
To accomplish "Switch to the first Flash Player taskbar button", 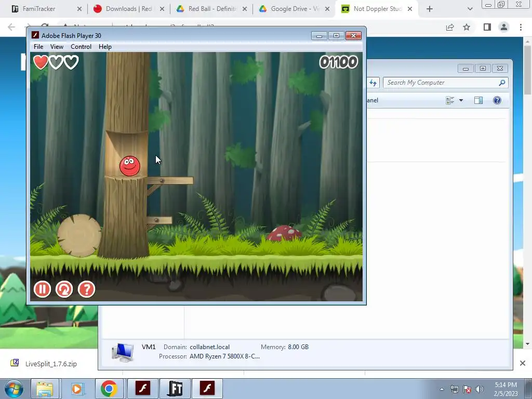I will [x=143, y=389].
